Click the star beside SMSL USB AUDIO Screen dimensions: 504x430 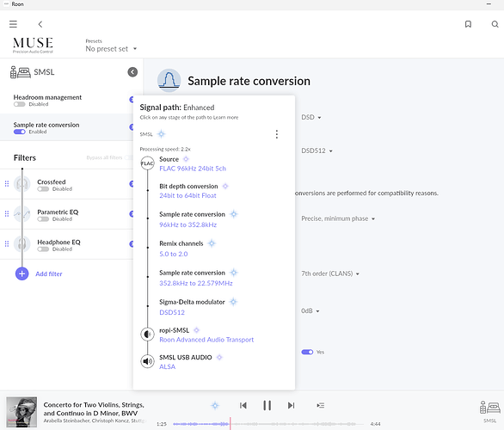click(219, 357)
